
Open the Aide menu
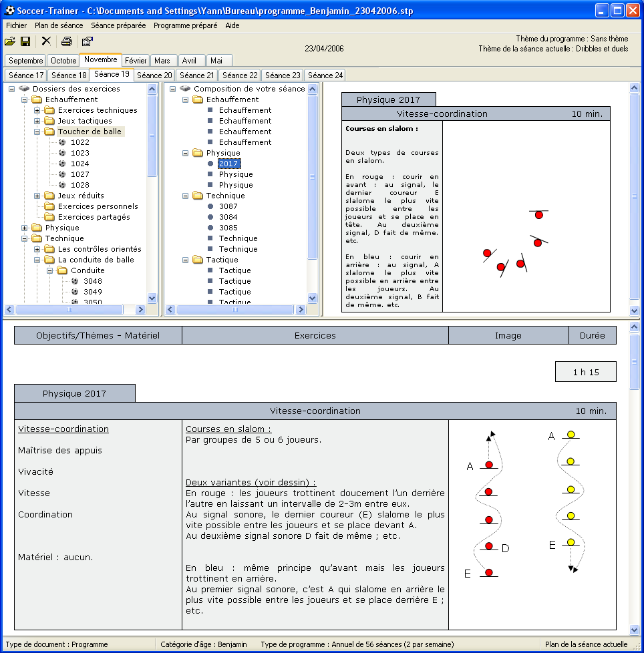click(232, 25)
